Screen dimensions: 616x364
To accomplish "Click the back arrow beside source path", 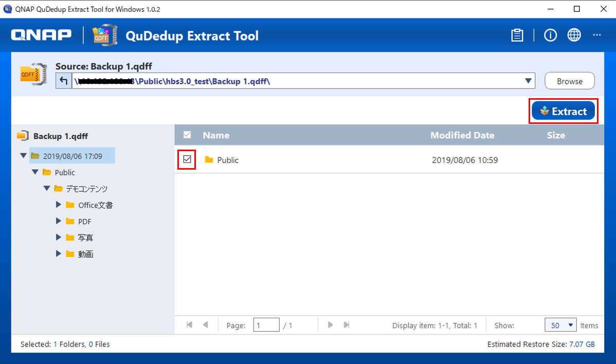I will pos(64,81).
